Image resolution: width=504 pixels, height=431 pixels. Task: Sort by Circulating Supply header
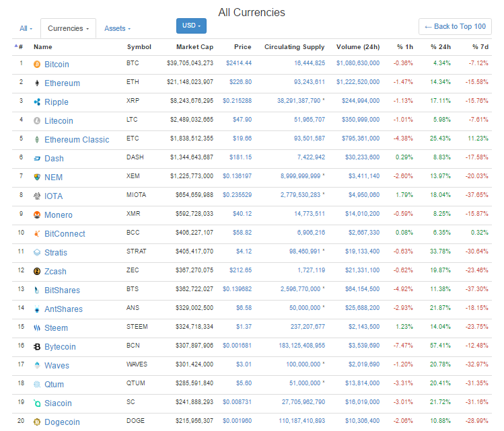295,47
